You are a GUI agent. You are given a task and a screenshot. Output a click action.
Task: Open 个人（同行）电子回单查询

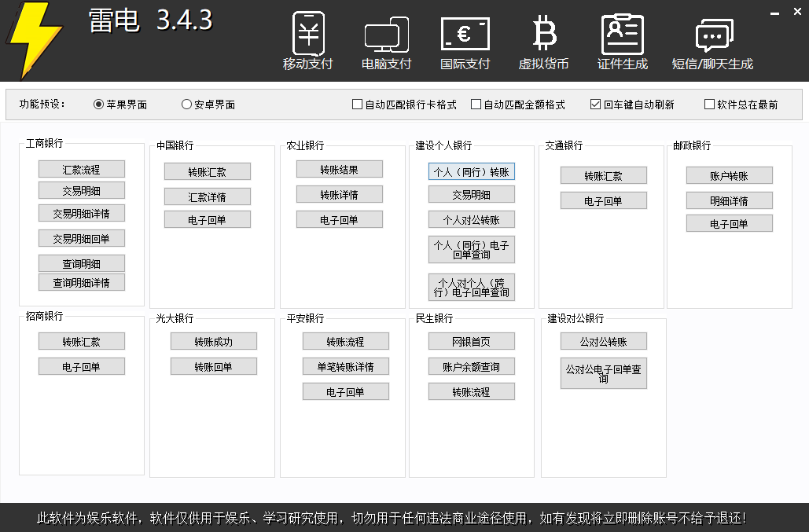[x=472, y=250]
